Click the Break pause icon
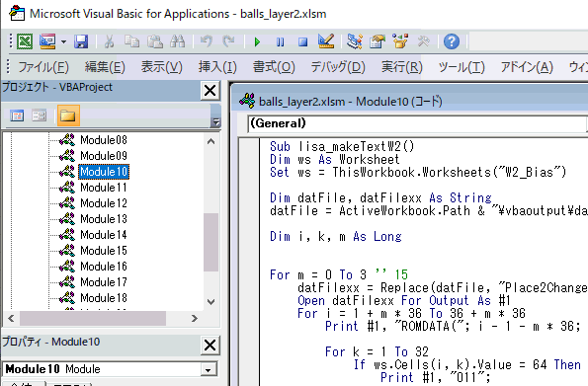Viewport: 588px width, 386px height. point(280,41)
